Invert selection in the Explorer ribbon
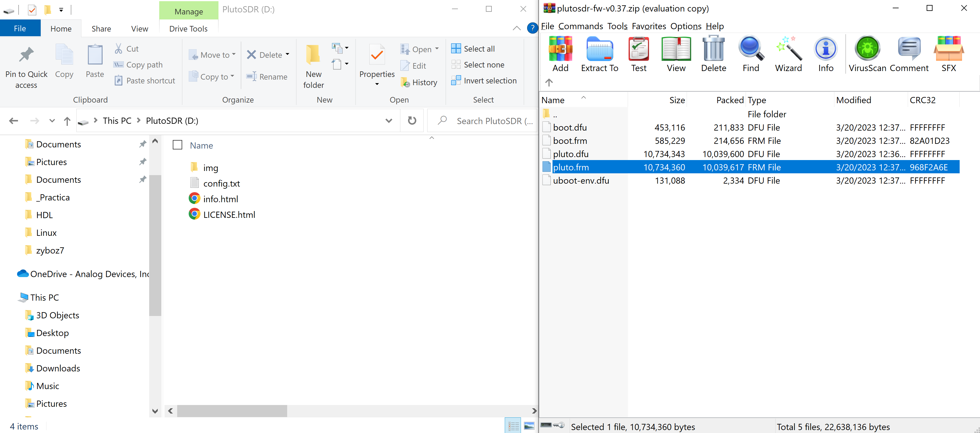 coord(484,80)
